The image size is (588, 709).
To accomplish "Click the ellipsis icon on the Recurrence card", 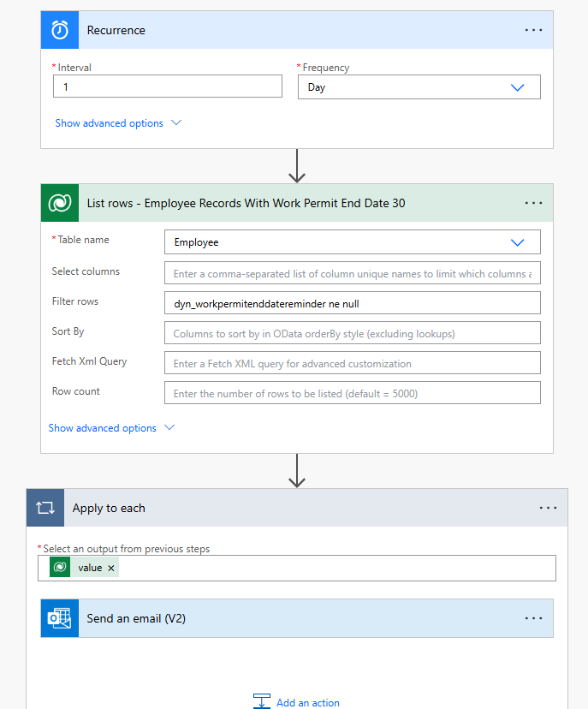I will [533, 29].
